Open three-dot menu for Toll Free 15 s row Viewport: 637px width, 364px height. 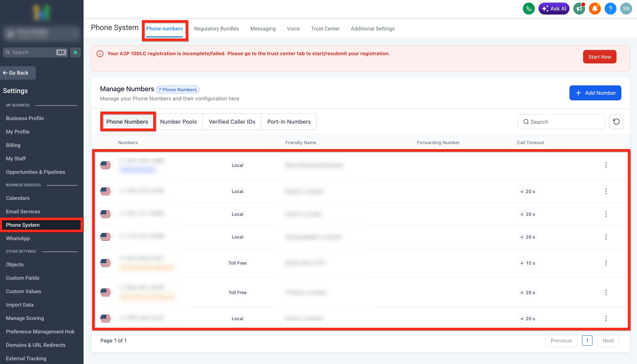(606, 263)
